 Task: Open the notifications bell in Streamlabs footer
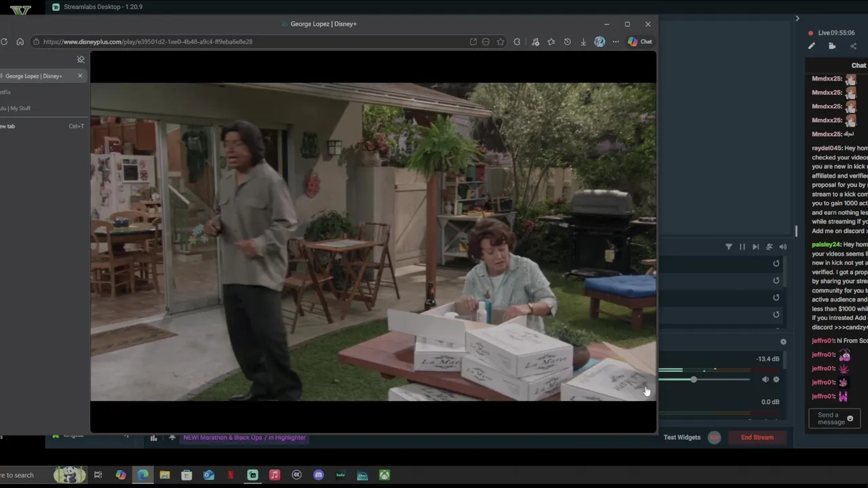click(172, 438)
